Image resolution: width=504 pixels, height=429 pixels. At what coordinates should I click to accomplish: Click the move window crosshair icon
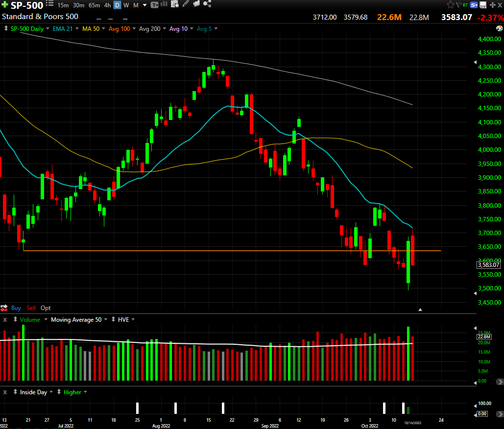click(492, 5)
